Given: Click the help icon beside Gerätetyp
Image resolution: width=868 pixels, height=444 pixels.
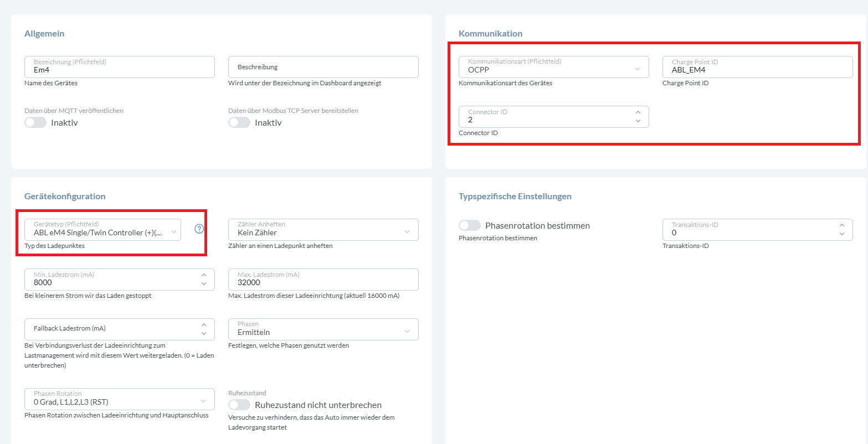Looking at the screenshot, I should click(x=199, y=229).
